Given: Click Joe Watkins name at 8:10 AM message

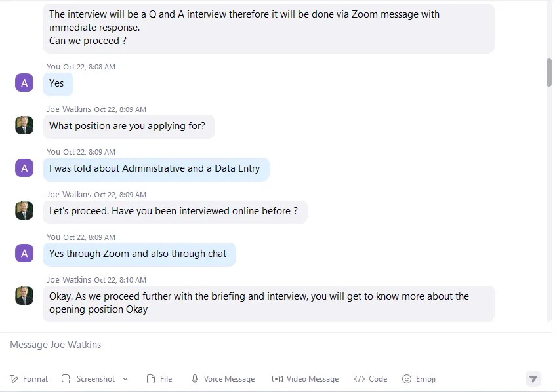Looking at the screenshot, I should point(69,280).
